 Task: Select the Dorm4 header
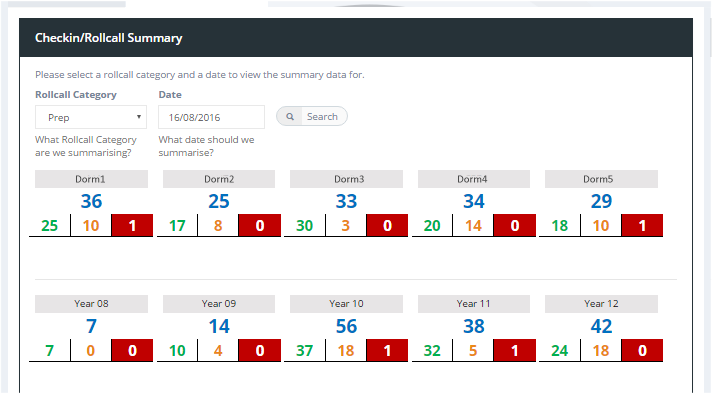(474, 179)
